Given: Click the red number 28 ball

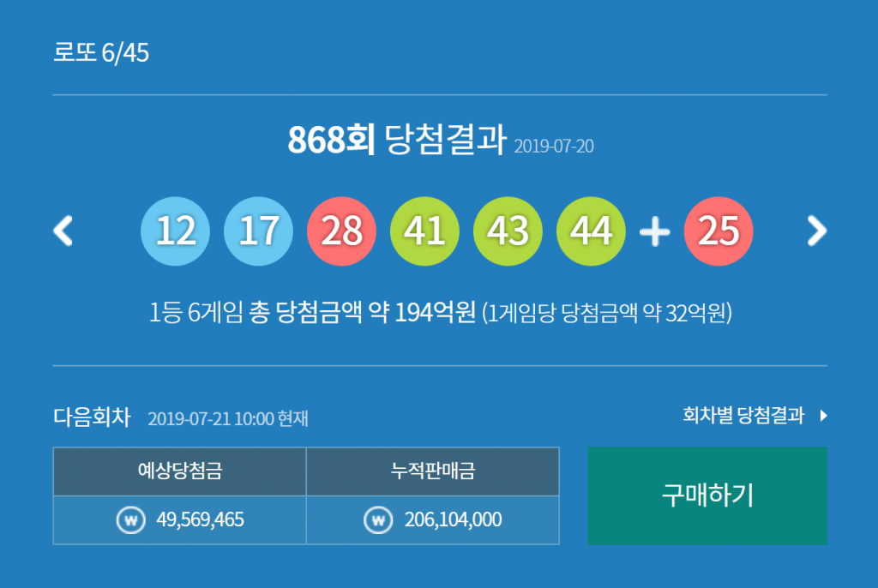Looking at the screenshot, I should click(341, 231).
